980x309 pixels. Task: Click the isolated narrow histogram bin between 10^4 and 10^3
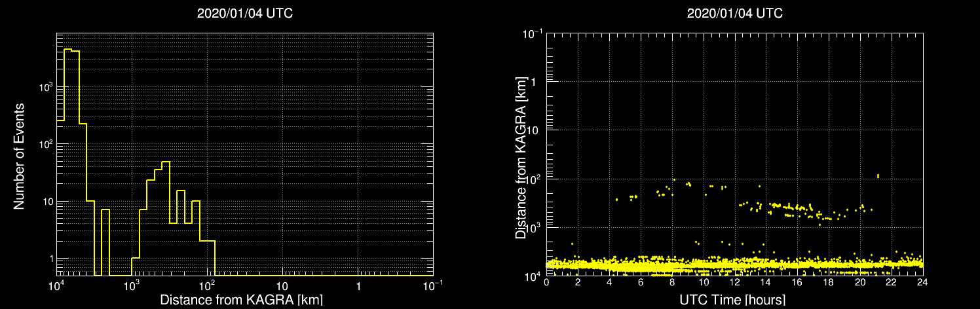[105, 242]
